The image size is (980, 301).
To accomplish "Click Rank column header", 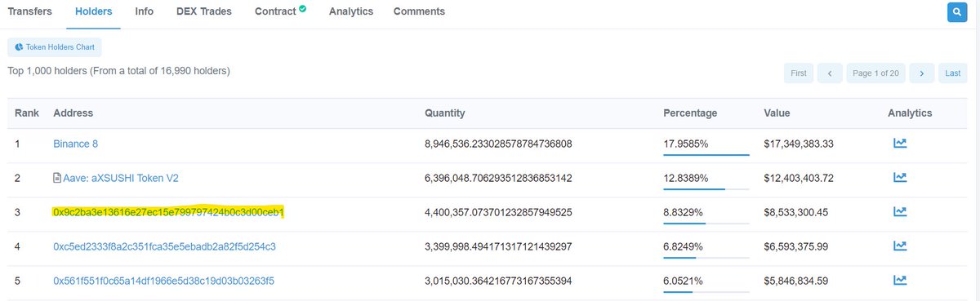I will pyautogui.click(x=27, y=113).
